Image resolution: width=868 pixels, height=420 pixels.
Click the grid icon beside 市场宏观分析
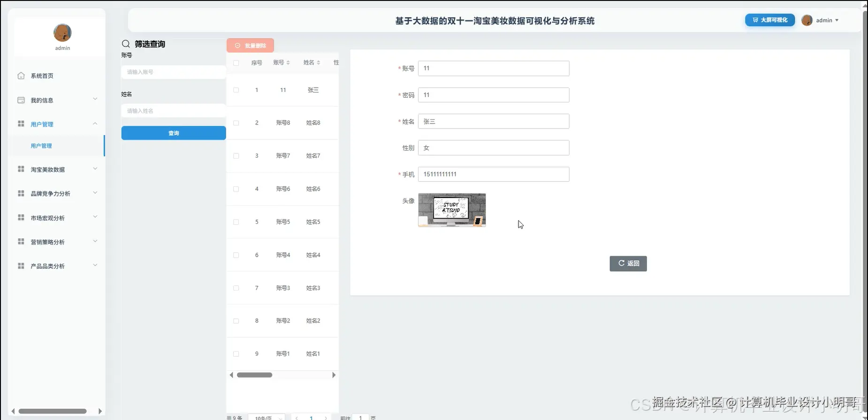[x=21, y=218]
